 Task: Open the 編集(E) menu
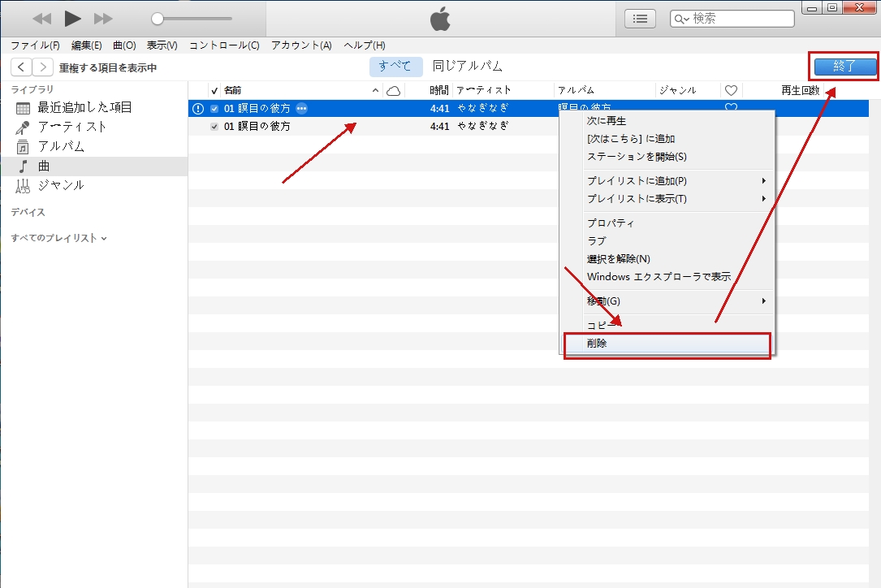coord(87,45)
